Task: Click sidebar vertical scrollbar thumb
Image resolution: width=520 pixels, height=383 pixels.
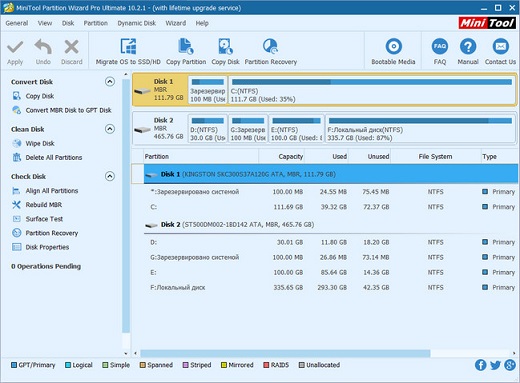Action: tap(126, 206)
